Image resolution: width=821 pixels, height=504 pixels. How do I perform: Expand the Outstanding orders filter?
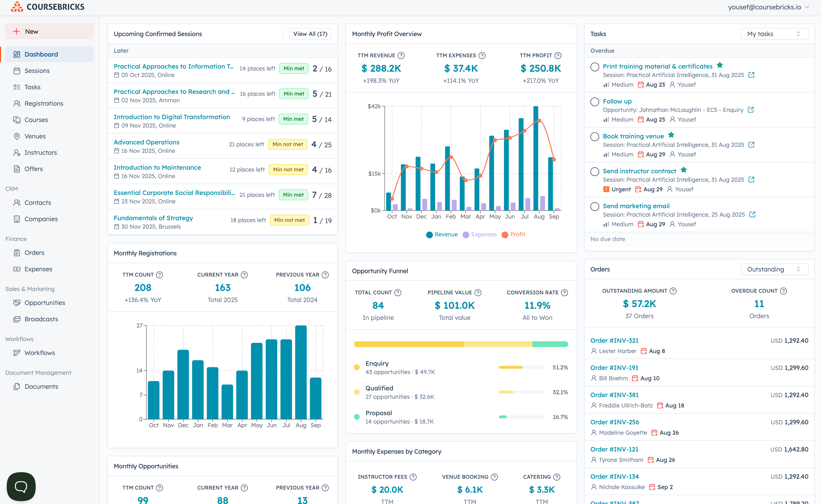tap(774, 269)
